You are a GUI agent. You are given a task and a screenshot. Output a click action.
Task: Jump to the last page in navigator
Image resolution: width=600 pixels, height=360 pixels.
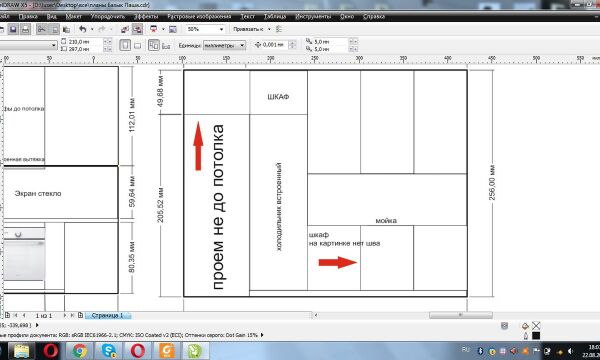tap(72, 315)
